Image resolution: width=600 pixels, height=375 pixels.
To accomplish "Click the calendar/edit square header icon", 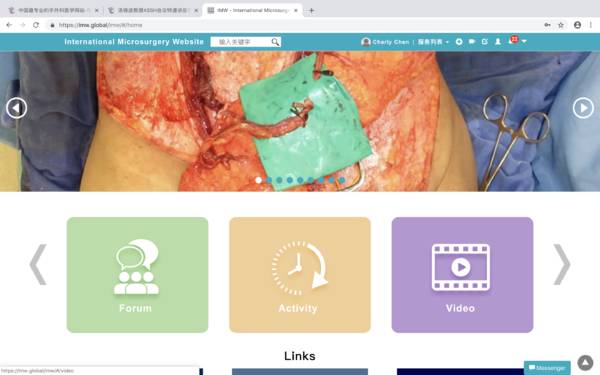I will 484,42.
